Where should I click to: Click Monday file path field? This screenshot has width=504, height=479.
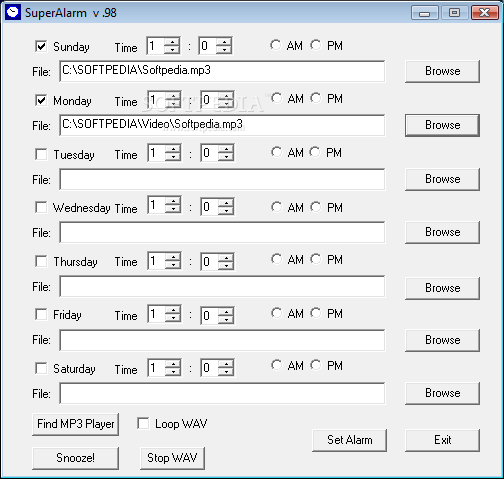[222, 125]
